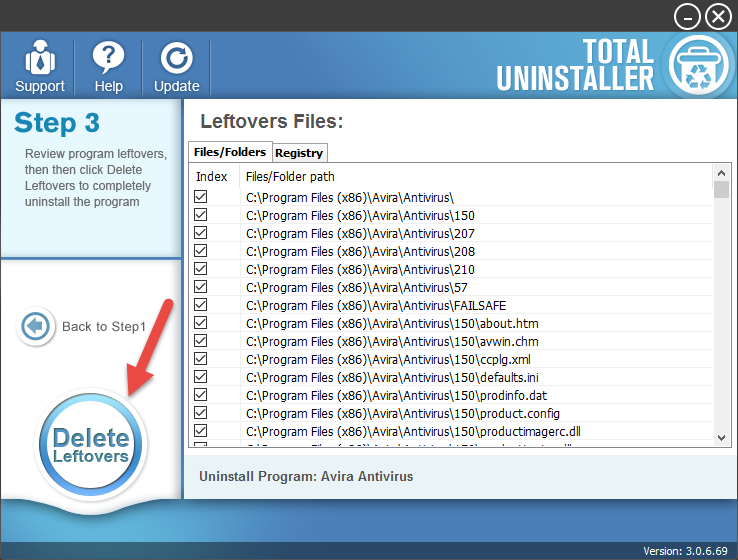Uncheck the Avira\Antivirus\ root folder checkbox
Screen dimensions: 738x560
(201, 197)
